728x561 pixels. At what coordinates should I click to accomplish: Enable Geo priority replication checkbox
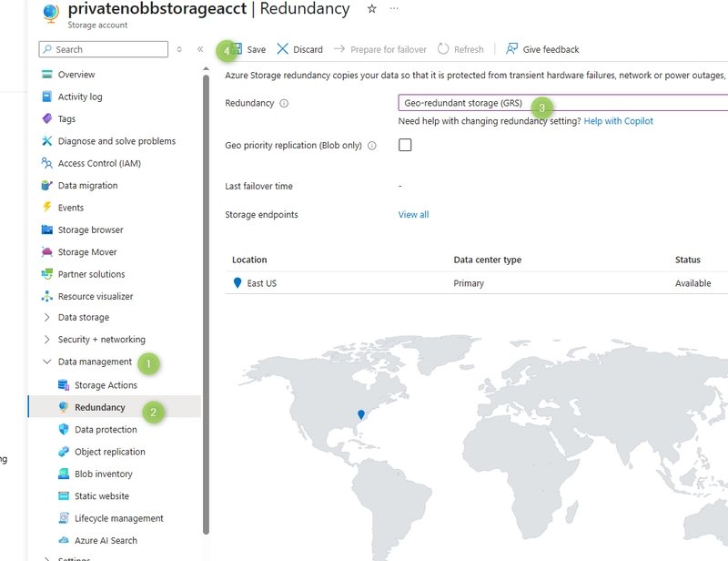(x=405, y=145)
